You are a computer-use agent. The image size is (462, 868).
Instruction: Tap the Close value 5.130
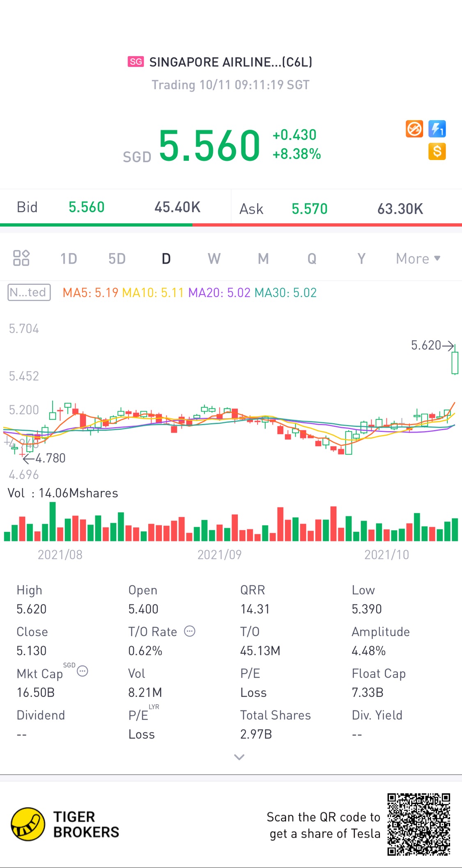pos(32,651)
